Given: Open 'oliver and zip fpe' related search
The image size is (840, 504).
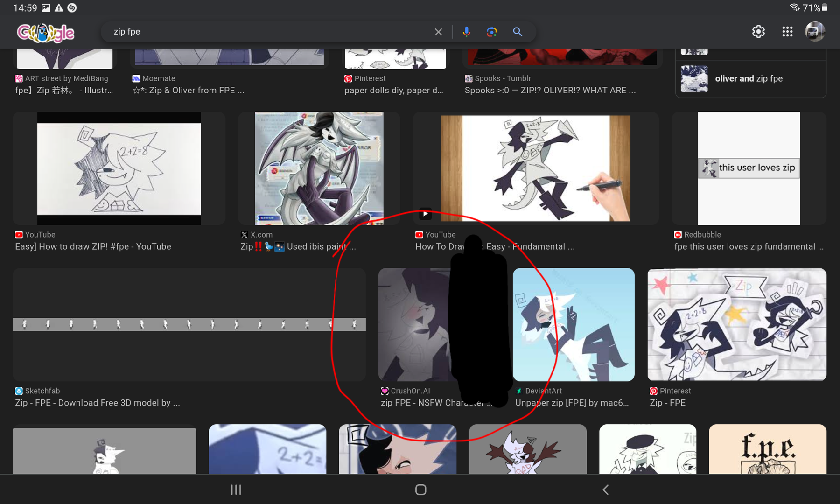Looking at the screenshot, I should pos(751,78).
